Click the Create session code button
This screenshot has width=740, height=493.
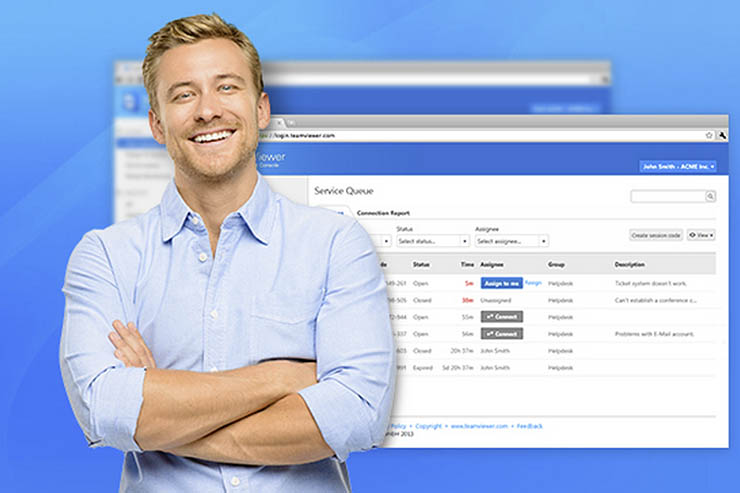(655, 235)
